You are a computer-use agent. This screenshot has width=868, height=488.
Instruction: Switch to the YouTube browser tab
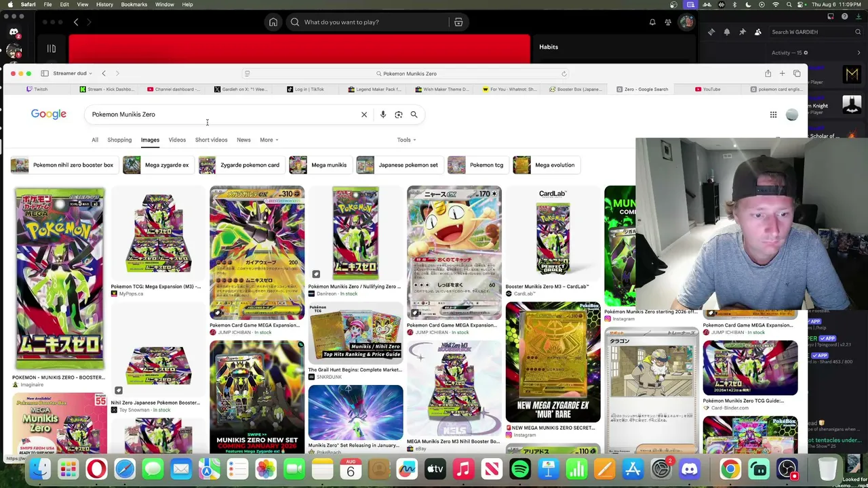tap(707, 89)
